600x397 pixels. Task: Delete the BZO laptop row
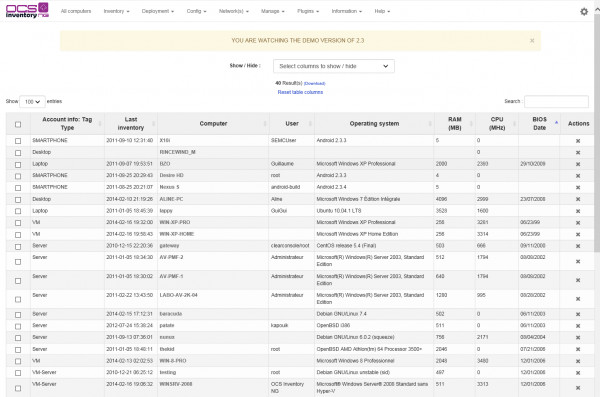click(578, 164)
